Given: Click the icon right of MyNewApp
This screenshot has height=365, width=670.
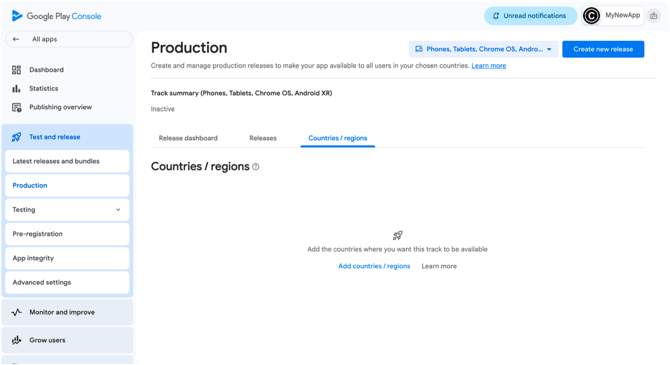Looking at the screenshot, I should [x=653, y=16].
